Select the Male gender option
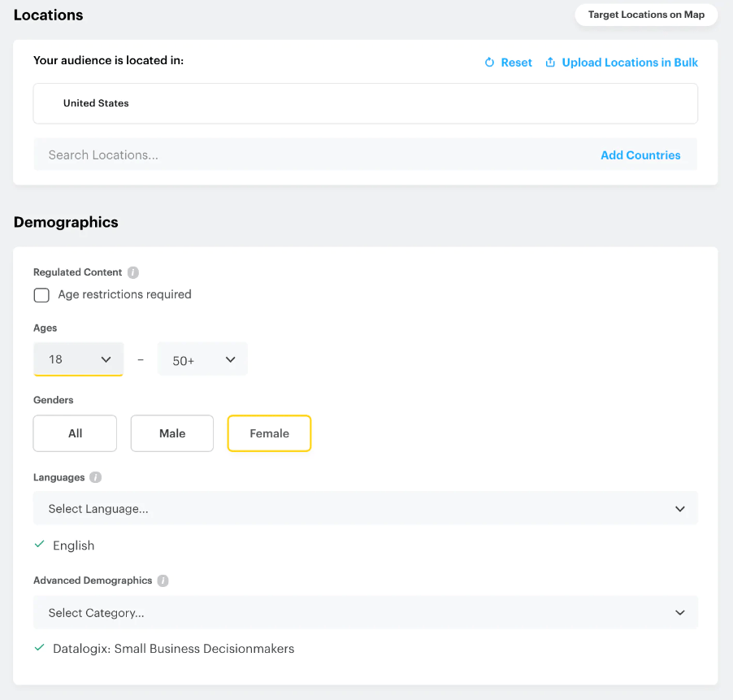 tap(172, 433)
